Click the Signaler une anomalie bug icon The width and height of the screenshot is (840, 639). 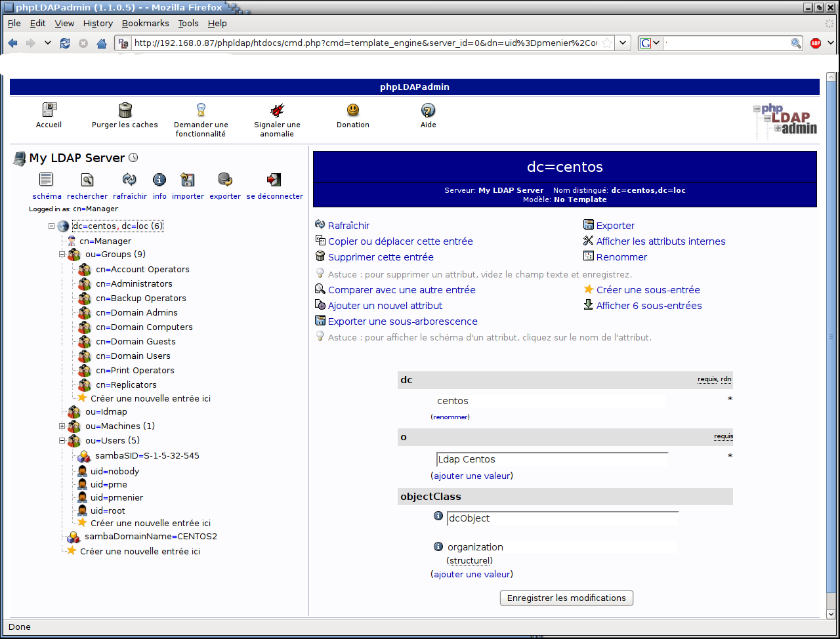(x=277, y=110)
